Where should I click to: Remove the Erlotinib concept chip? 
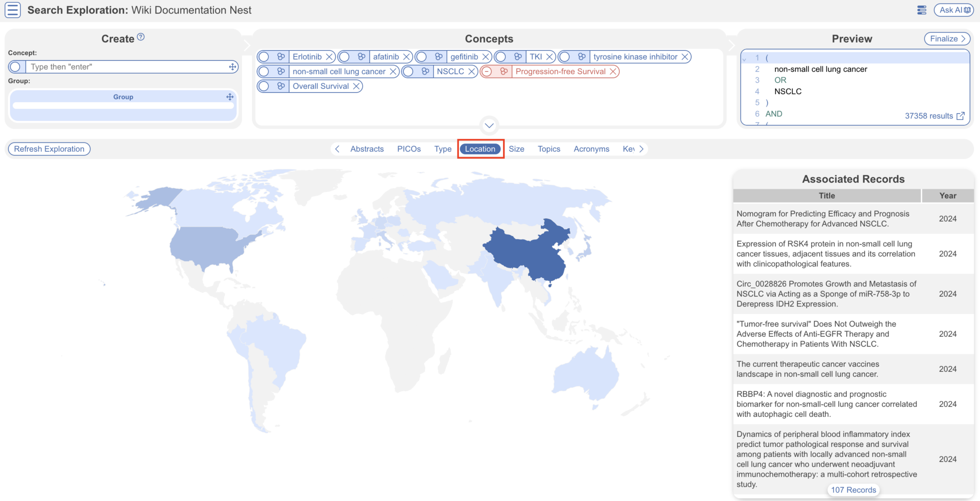point(329,56)
